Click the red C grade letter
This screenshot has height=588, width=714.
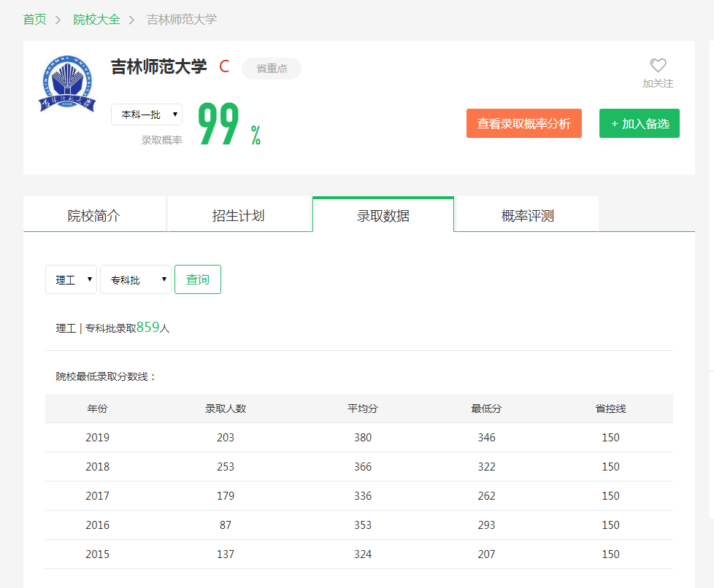coord(224,66)
